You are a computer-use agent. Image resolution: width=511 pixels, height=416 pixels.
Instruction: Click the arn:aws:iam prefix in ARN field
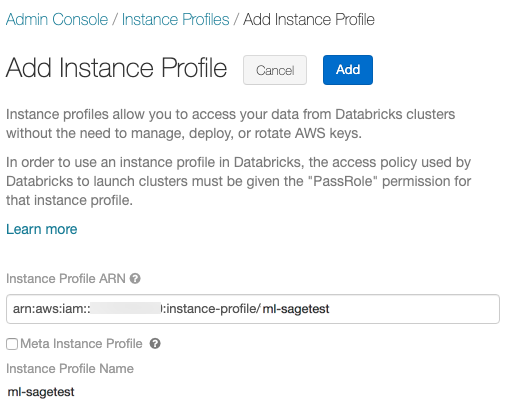coord(52,309)
